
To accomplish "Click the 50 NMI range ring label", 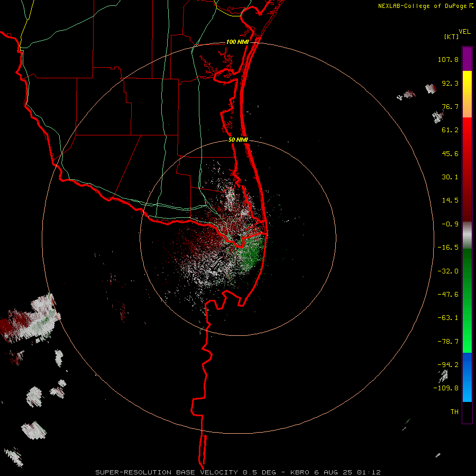I will point(239,140).
